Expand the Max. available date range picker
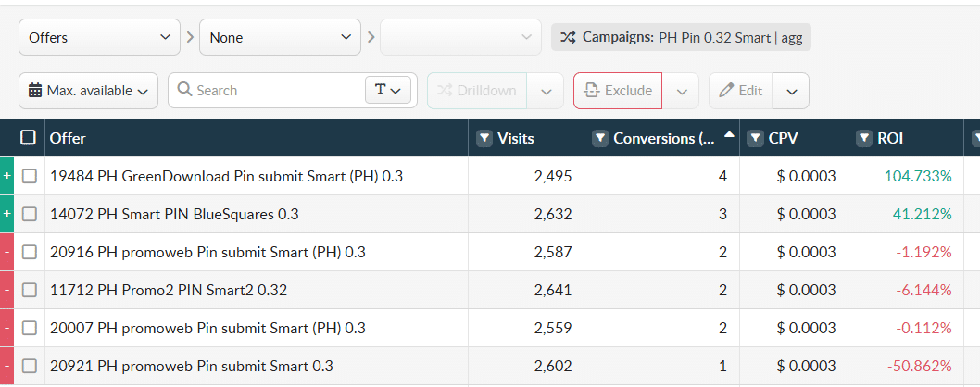 pos(88,91)
